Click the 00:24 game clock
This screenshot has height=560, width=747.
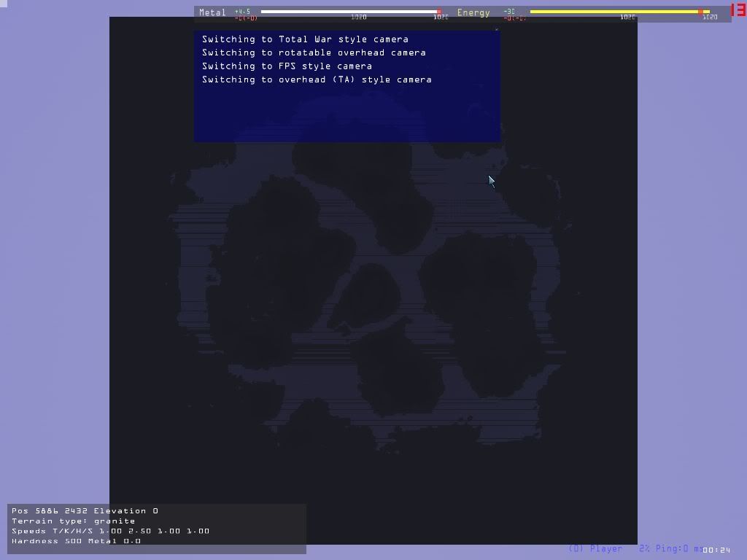click(717, 550)
